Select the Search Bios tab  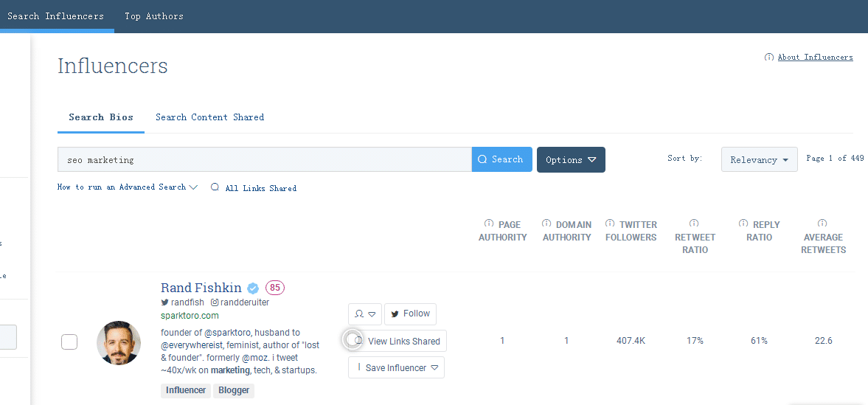click(x=101, y=117)
